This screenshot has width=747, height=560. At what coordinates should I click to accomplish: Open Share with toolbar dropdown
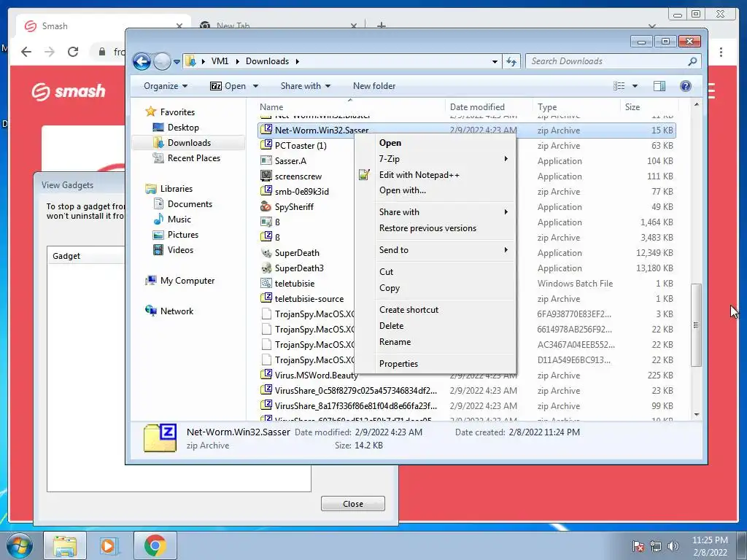click(306, 86)
